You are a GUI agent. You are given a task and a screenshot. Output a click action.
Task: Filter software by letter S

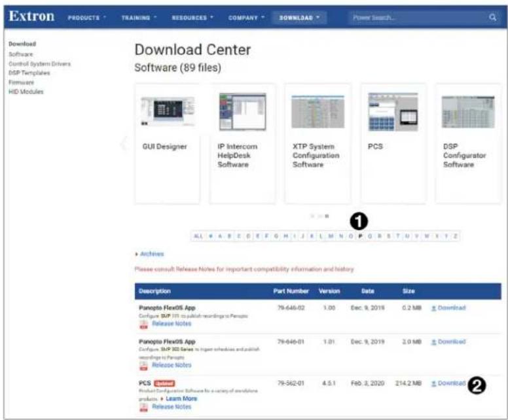click(388, 236)
